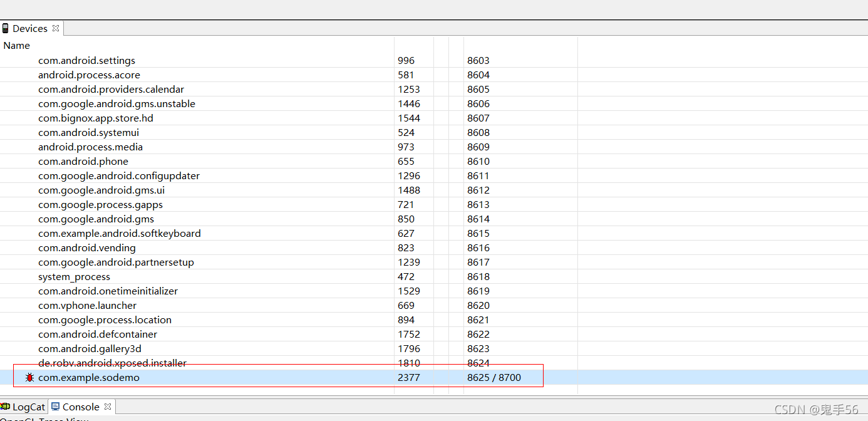This screenshot has width=868, height=421.
Task: Close the Console tab with its X
Action: (x=108, y=407)
